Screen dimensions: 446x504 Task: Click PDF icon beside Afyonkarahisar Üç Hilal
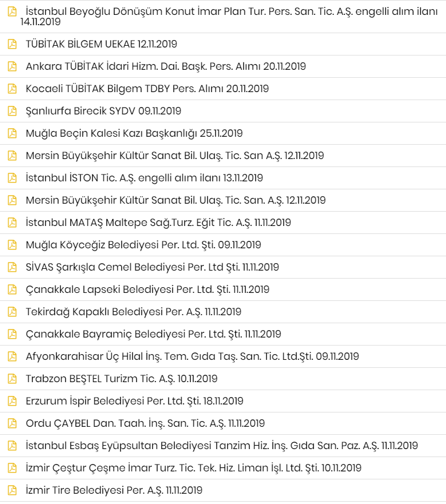(x=12, y=356)
